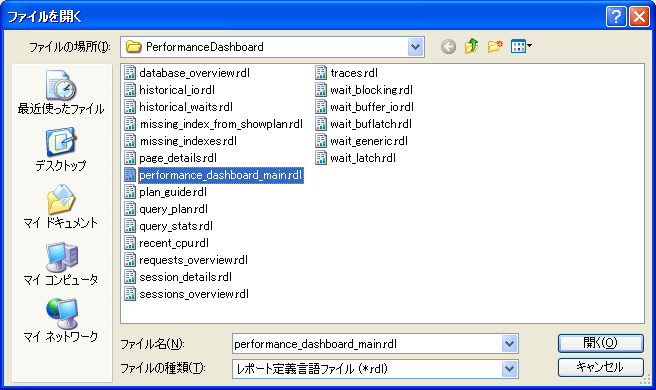
Task: Click traces.rdl file icon
Action: [x=321, y=73]
